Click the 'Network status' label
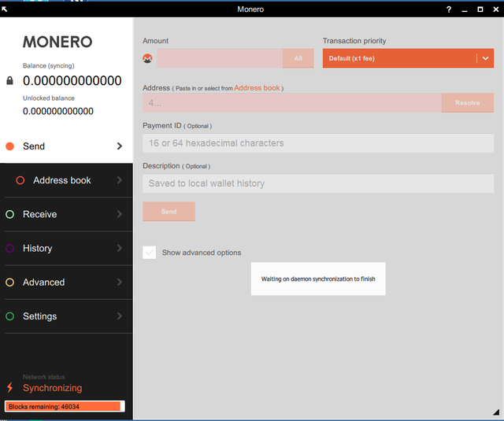Viewport: 504px width, 421px height. (x=44, y=377)
